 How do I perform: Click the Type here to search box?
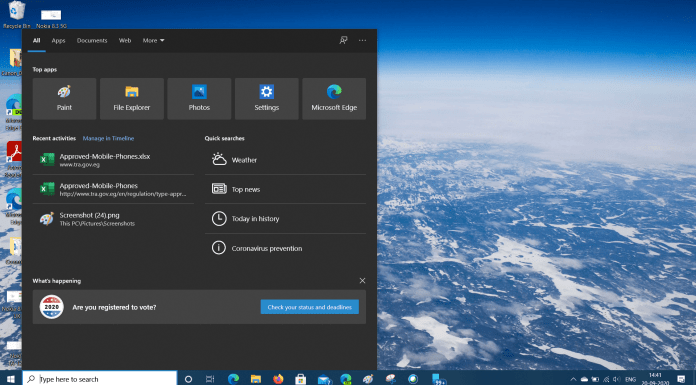100,379
